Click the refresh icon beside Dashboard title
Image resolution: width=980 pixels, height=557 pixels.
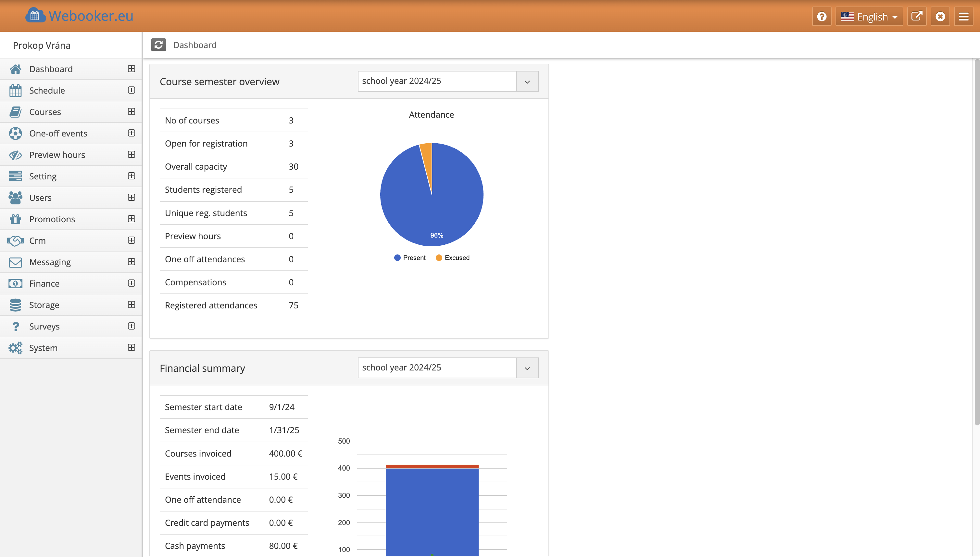(158, 45)
